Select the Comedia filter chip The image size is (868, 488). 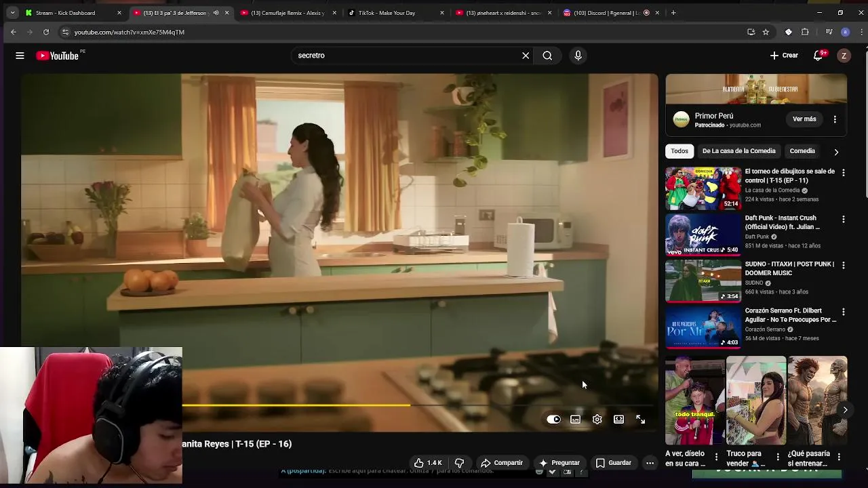click(802, 151)
